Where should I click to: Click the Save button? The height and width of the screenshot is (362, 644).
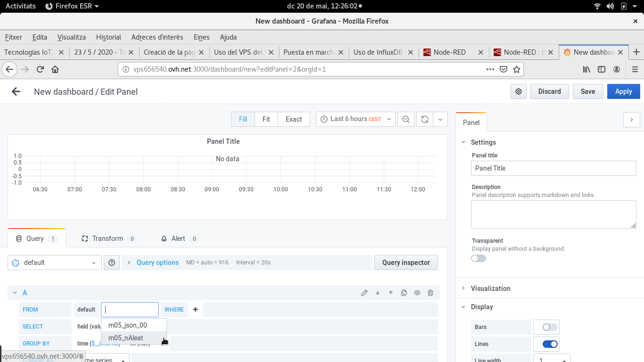[x=588, y=91]
